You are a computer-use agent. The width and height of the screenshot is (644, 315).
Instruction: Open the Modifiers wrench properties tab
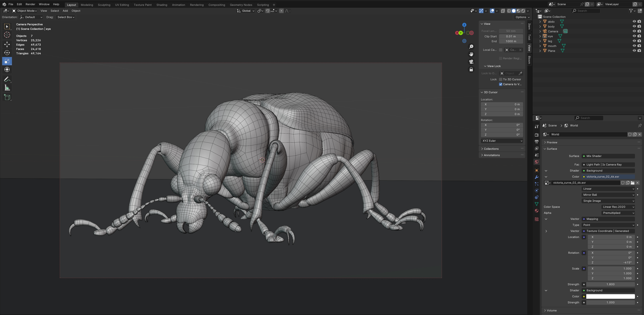click(x=536, y=177)
